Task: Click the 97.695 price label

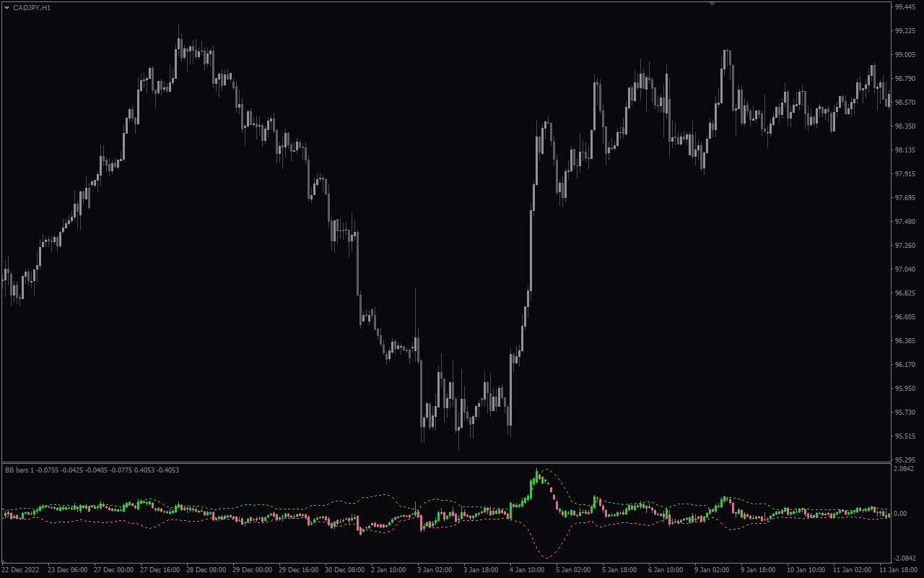Action: (905, 198)
